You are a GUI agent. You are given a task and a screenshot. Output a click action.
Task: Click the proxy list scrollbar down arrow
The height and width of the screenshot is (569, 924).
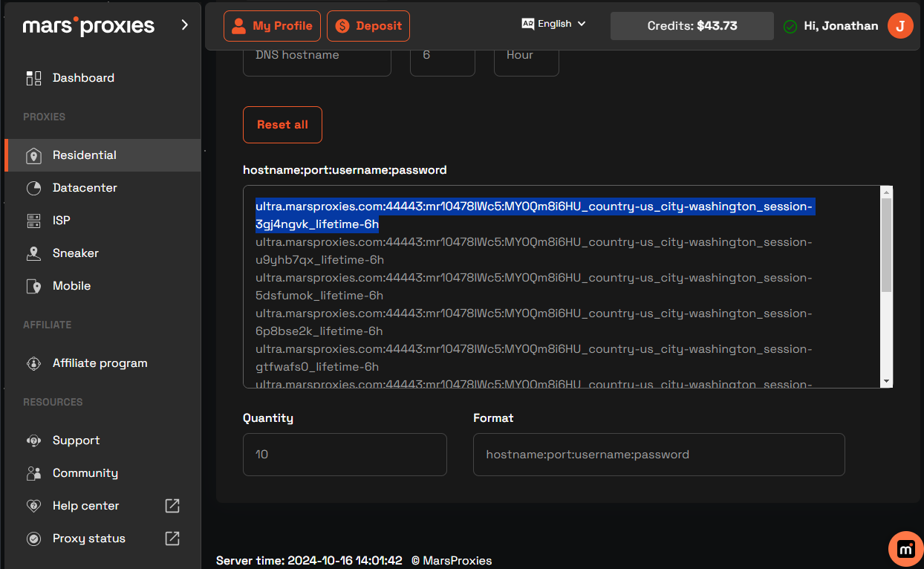[x=886, y=380]
